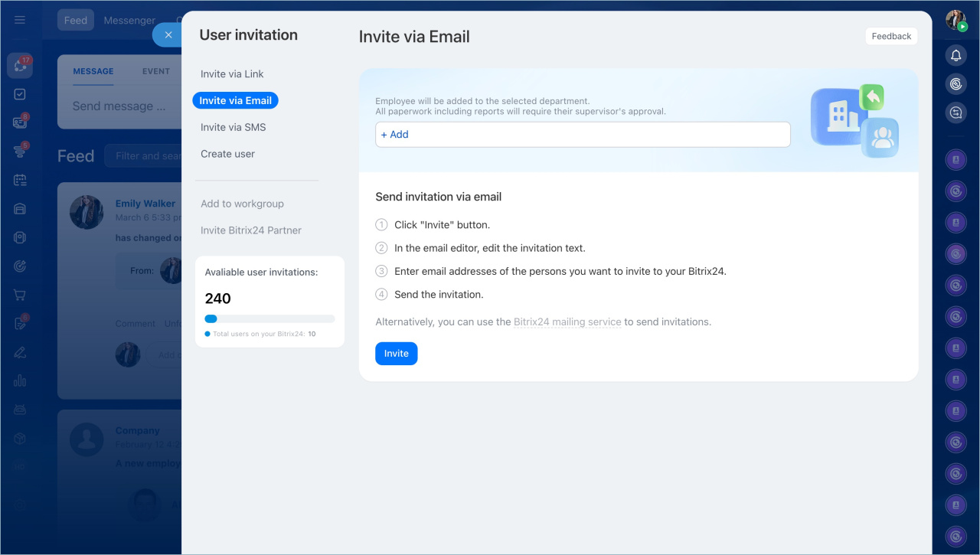980x555 pixels.
Task: Select the Invite via Link option
Action: pyautogui.click(x=232, y=74)
